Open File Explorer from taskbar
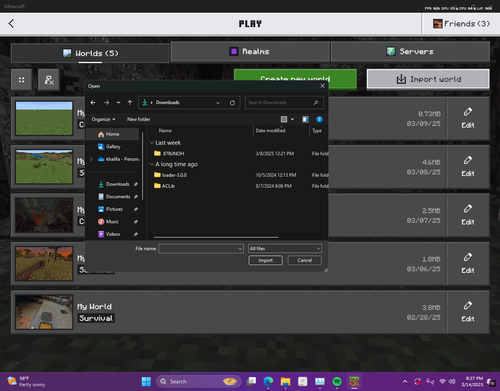Screen dimensions: 500x391 click(x=285, y=382)
